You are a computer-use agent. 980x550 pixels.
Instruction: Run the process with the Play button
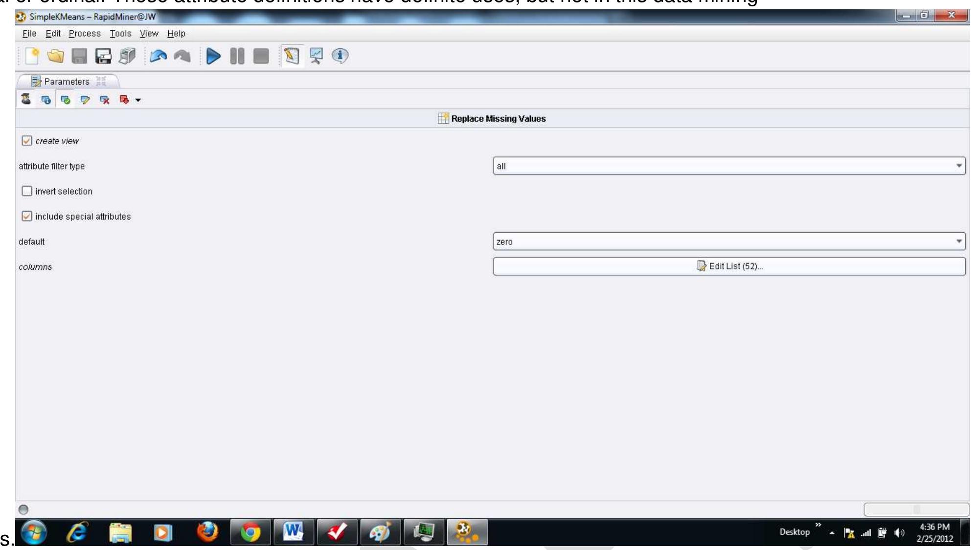click(213, 56)
